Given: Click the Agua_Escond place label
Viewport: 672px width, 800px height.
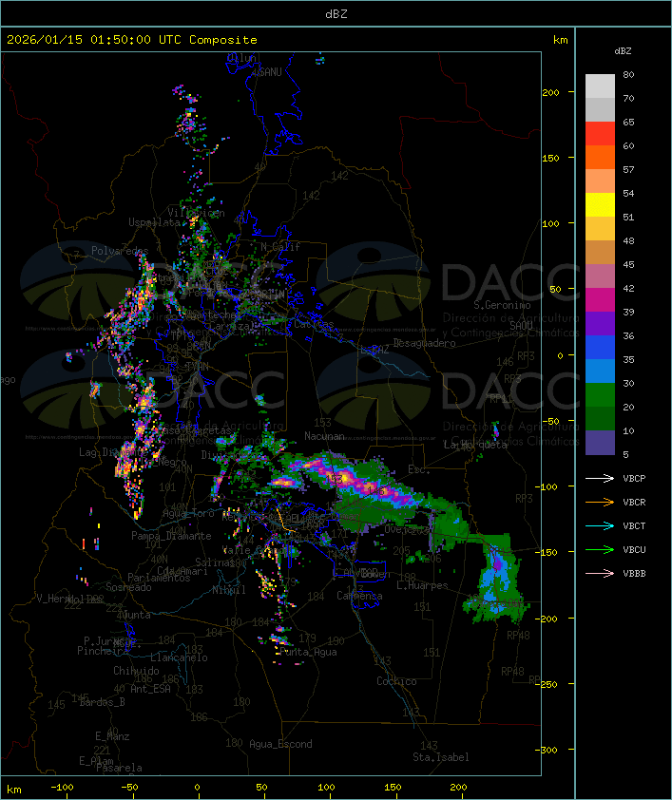Looking at the screenshot, I should (280, 744).
